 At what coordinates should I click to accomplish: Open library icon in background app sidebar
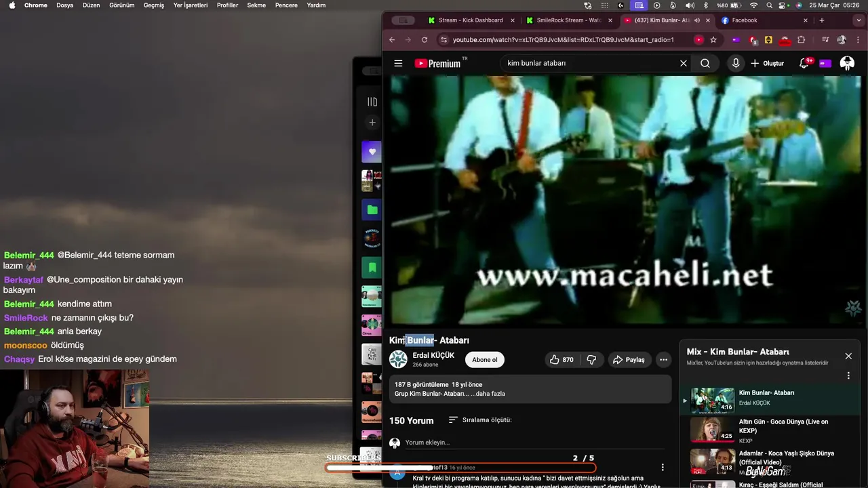372,102
